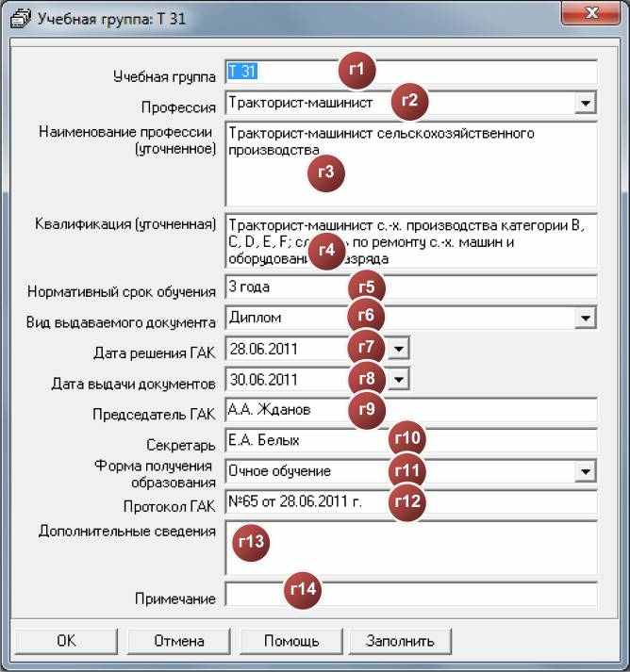This screenshot has height=672, width=630.
Task: Click the date value 28.06.2011
Action: point(263,349)
